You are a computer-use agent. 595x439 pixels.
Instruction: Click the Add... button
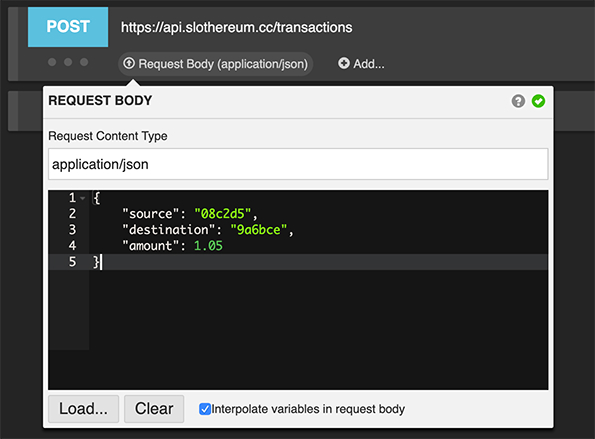coord(361,64)
